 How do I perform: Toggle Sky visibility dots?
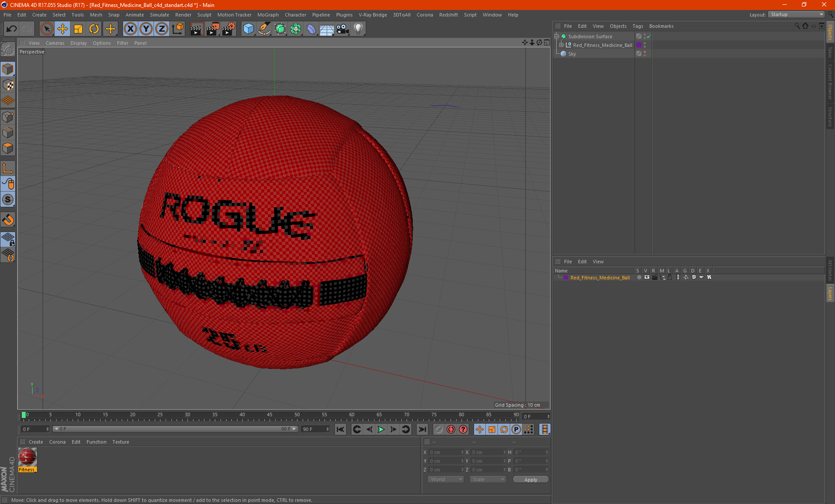click(645, 54)
